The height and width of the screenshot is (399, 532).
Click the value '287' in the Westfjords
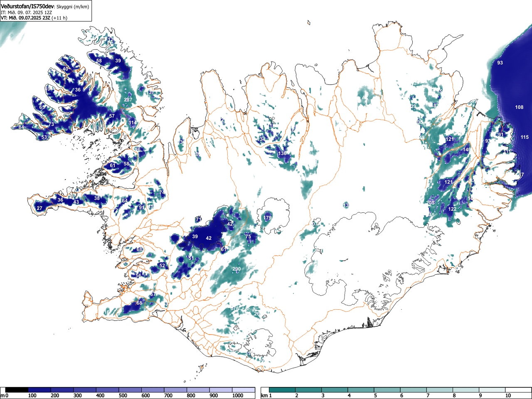click(128, 100)
